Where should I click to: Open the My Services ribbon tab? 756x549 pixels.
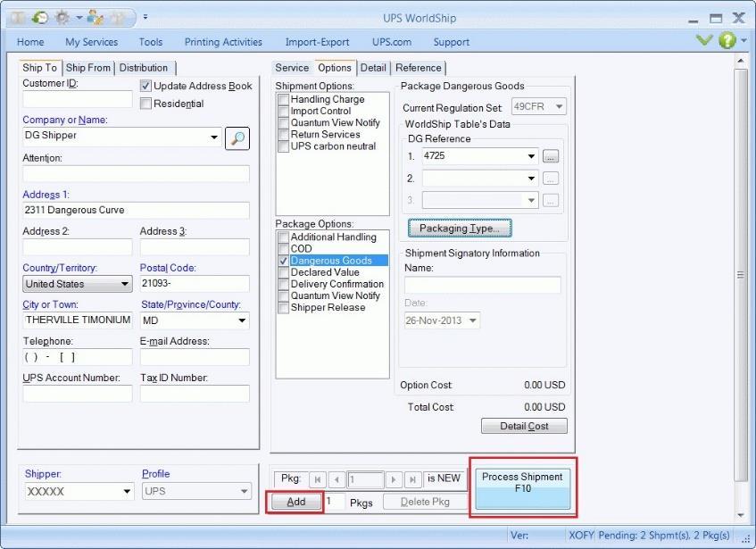tap(92, 42)
